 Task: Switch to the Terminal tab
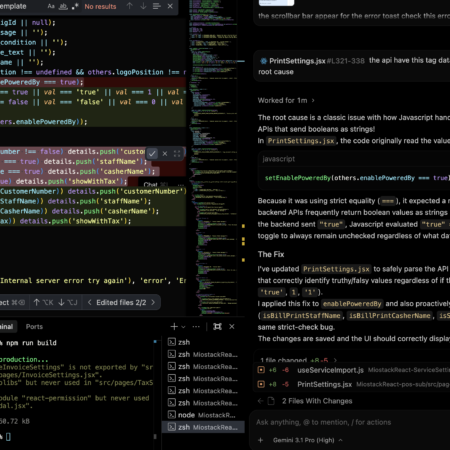point(7,327)
